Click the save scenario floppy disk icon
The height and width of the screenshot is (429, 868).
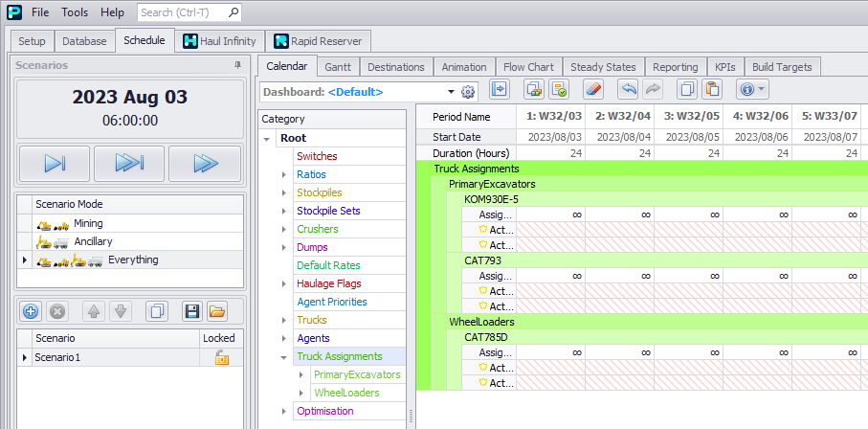(x=191, y=311)
